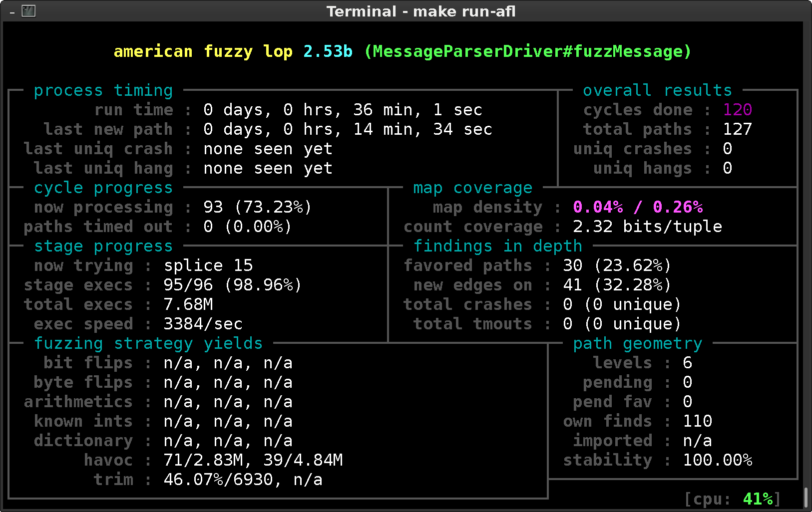Click the 'pending' row label
The width and height of the screenshot is (812, 512).
point(618,382)
